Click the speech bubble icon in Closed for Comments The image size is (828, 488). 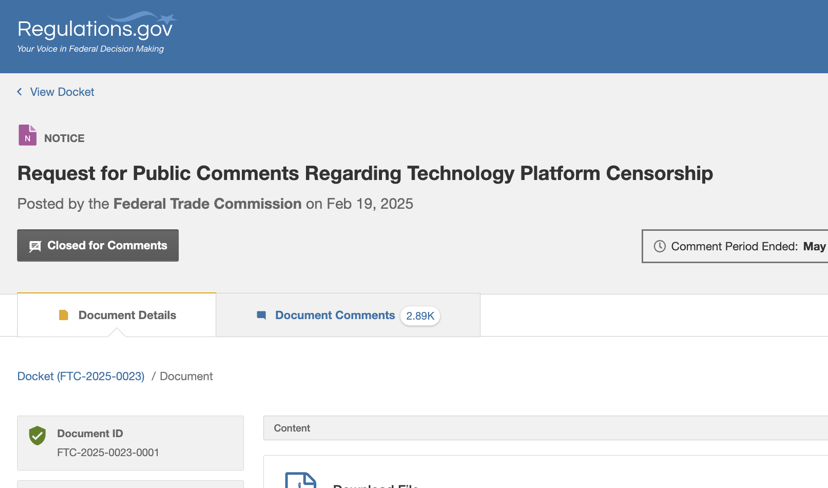35,246
